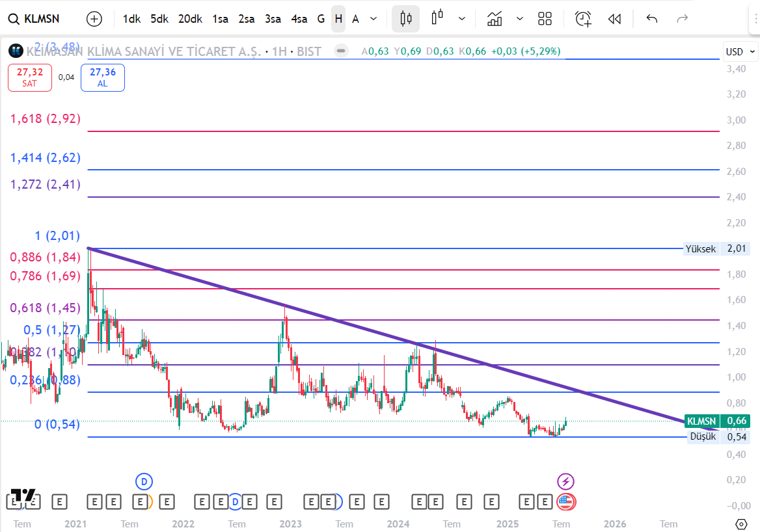760x532 pixels.
Task: Switch to daily G timeframe
Action: pos(321,19)
